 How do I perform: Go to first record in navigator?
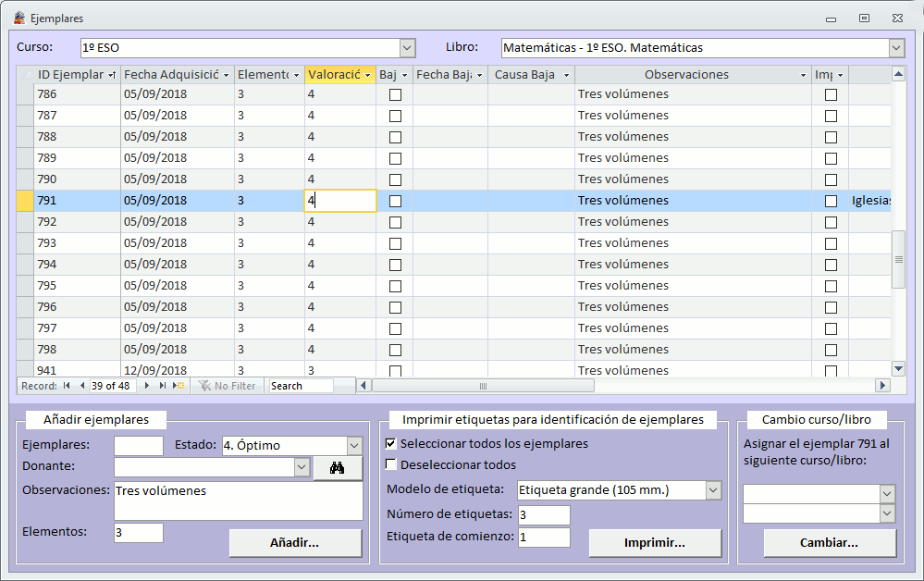click(x=67, y=386)
